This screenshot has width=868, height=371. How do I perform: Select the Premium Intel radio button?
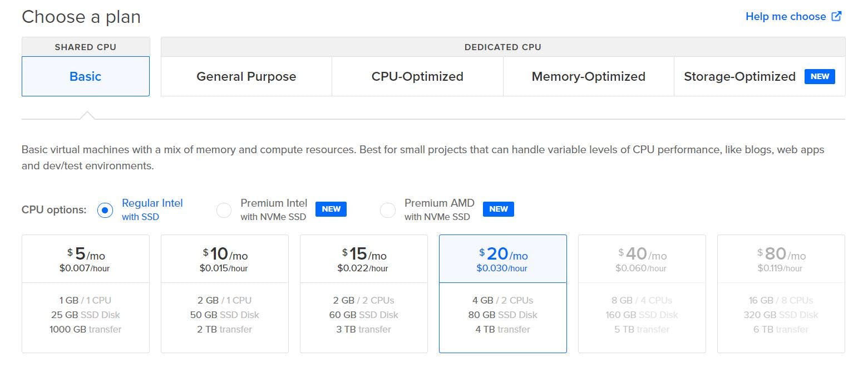(x=224, y=210)
